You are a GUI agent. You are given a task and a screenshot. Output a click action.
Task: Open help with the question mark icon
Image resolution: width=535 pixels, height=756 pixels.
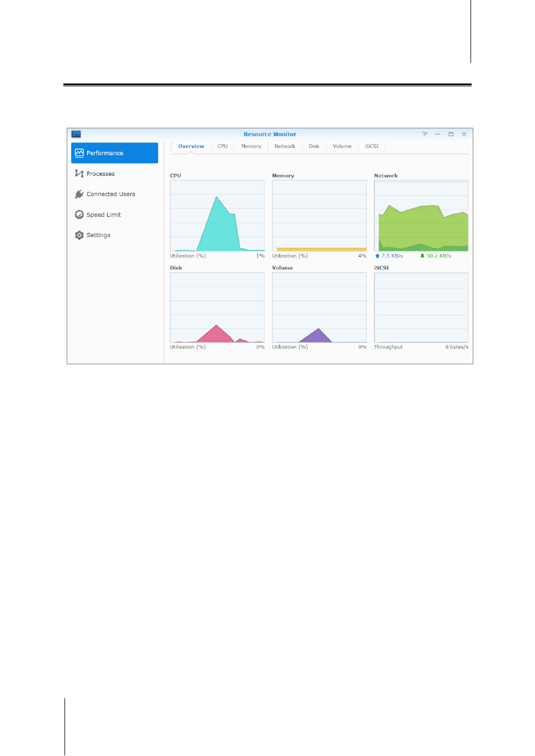click(x=425, y=134)
